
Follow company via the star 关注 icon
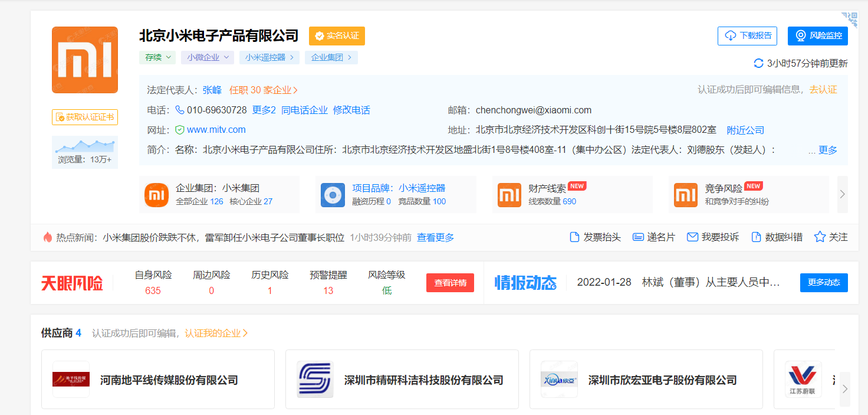[x=820, y=237]
